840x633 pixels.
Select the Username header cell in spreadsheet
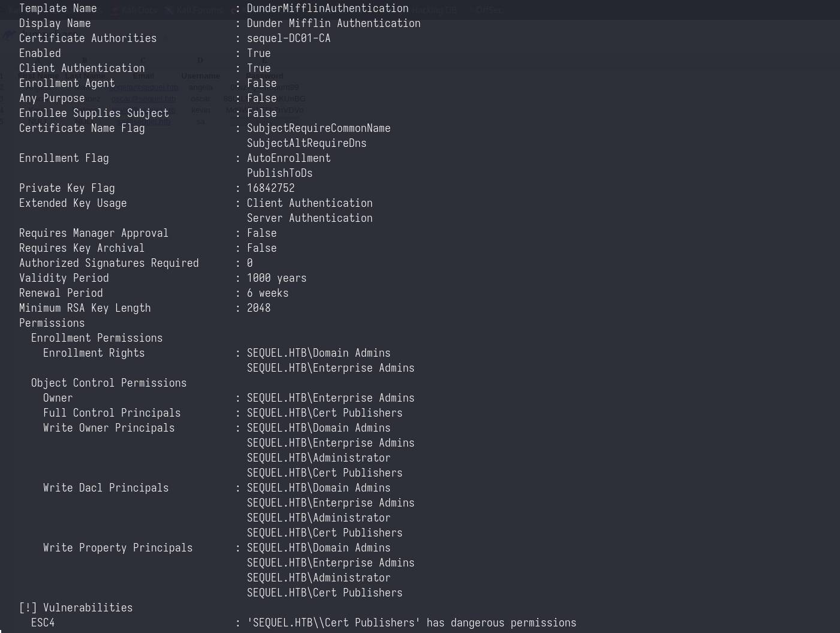click(x=200, y=76)
